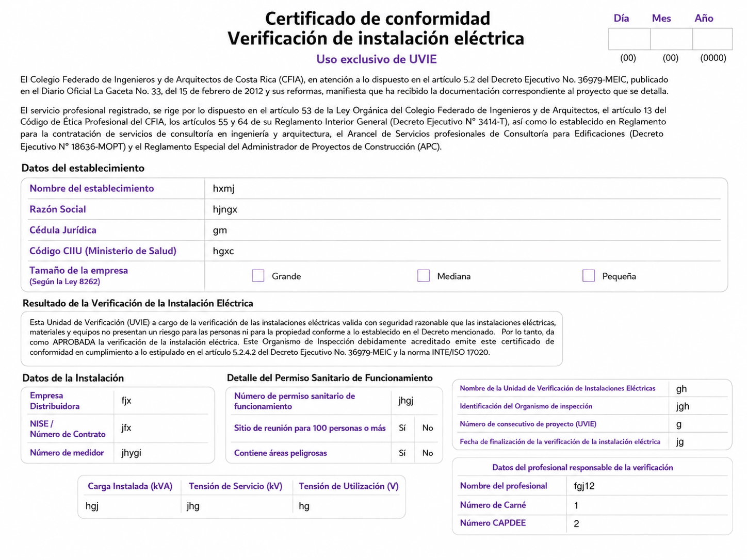This screenshot has width=747, height=560.
Task: Click the Código CIIU field
Action: [463, 251]
